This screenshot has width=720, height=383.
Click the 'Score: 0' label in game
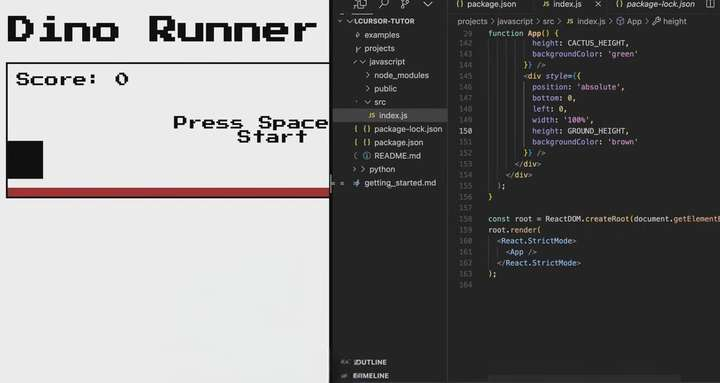pyautogui.click(x=72, y=79)
